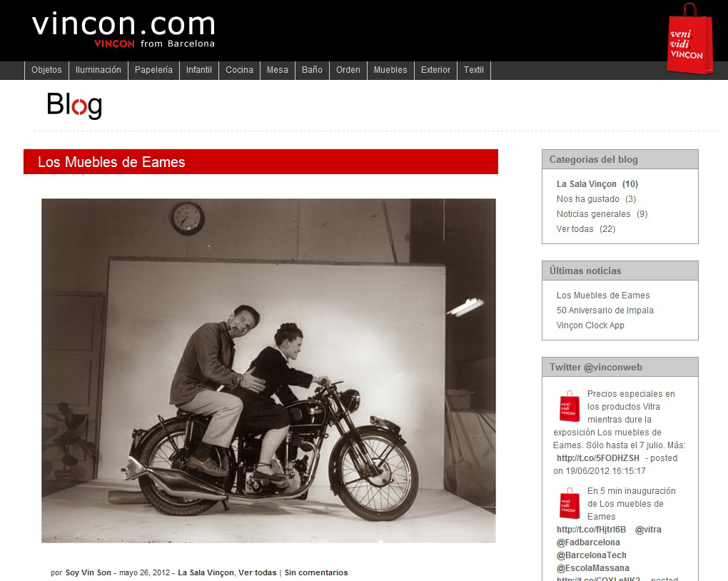This screenshot has height=581, width=728.
Task: Open the Objetos menu item
Action: coord(46,70)
